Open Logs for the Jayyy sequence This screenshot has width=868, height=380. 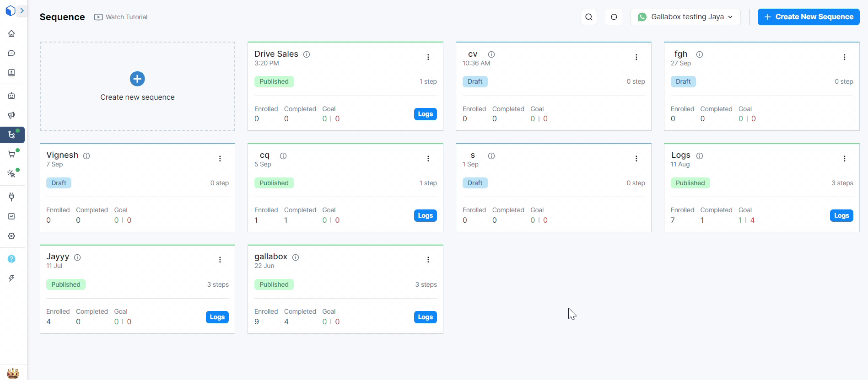(217, 317)
